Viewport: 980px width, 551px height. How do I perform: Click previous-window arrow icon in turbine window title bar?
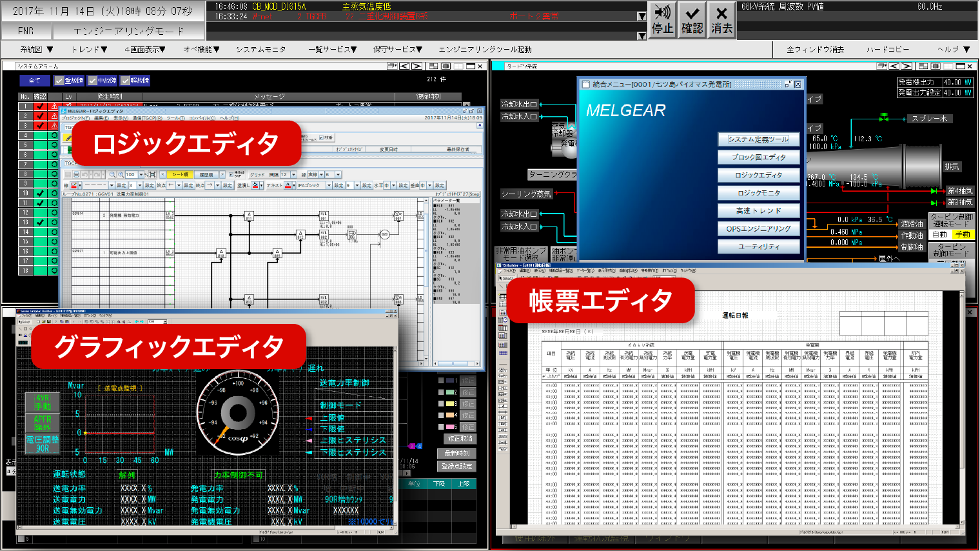pos(894,66)
